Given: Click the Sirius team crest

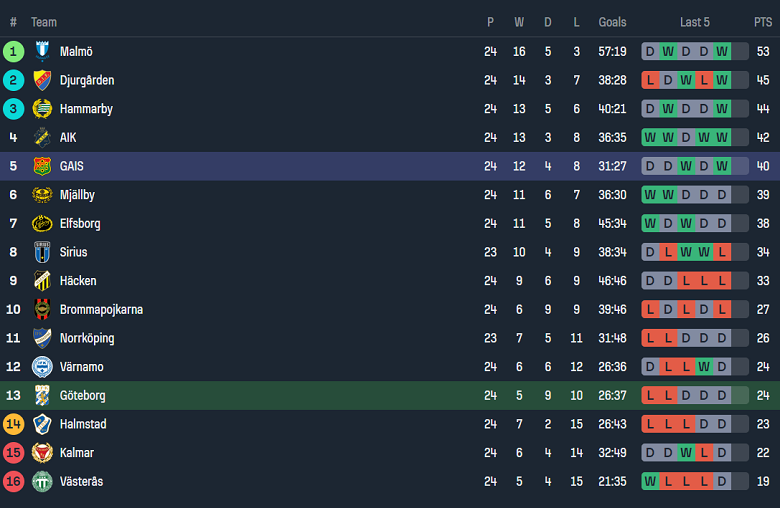Looking at the screenshot, I should click(x=42, y=252).
